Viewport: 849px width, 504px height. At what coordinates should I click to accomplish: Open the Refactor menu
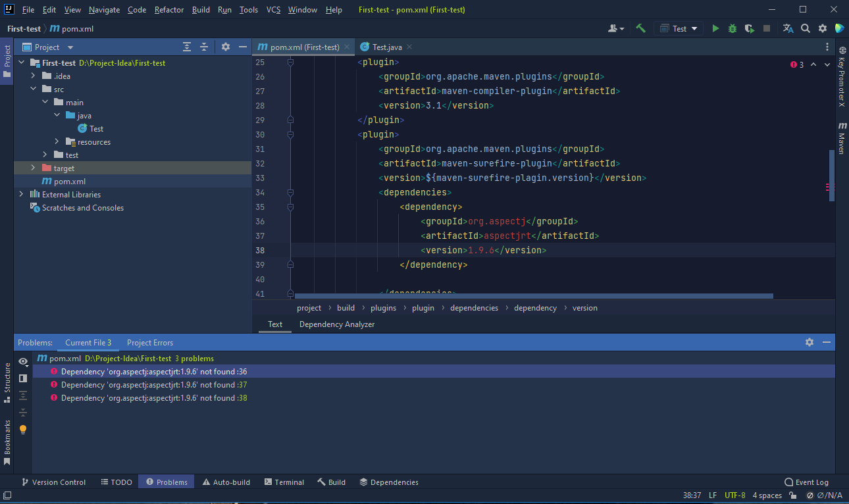coord(170,10)
